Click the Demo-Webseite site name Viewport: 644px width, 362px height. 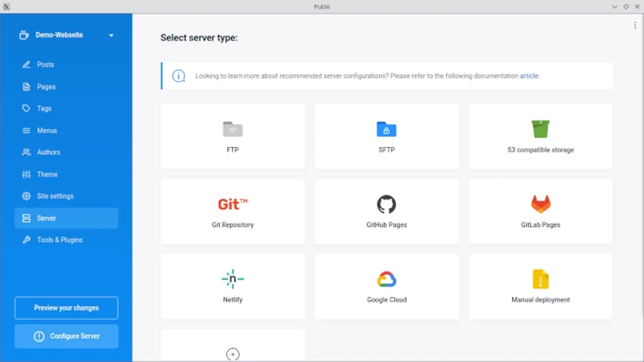click(59, 35)
